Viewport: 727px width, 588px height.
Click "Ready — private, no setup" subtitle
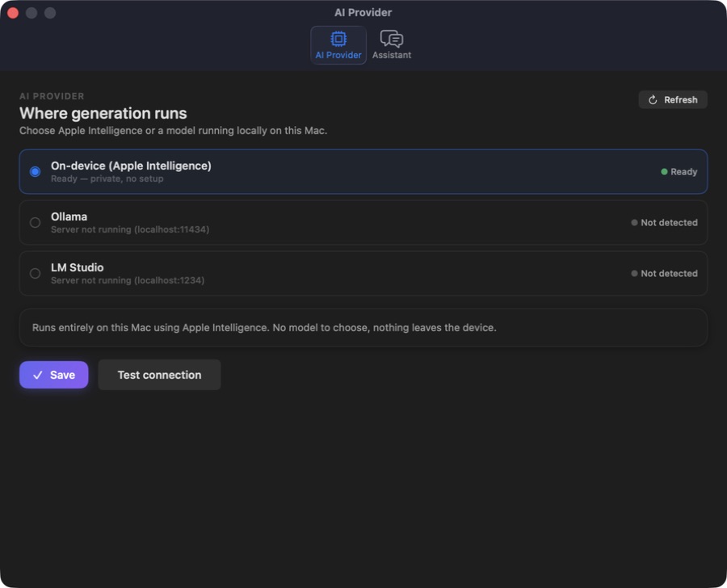pos(107,178)
